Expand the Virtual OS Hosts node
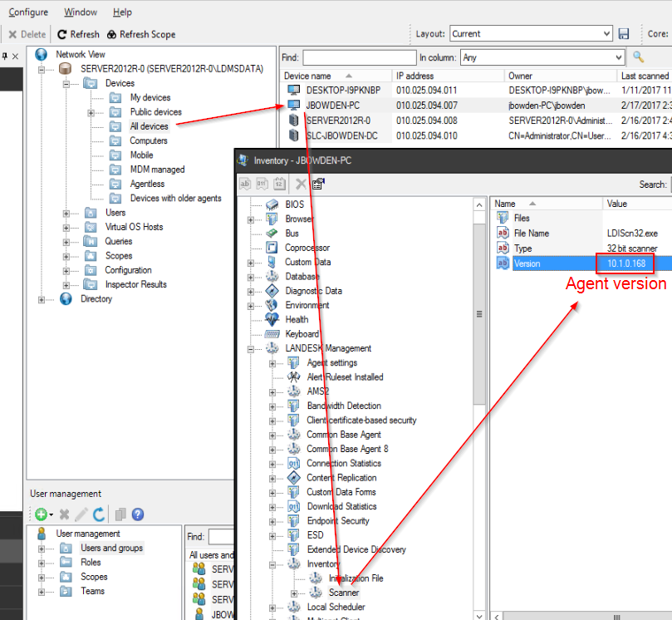 (x=66, y=227)
